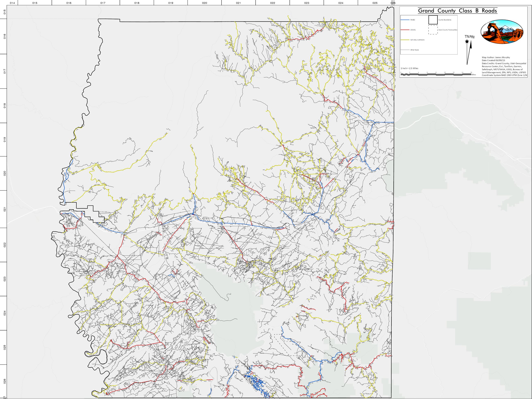
Task: Click column grid label 020 on top
Action: click(x=204, y=3)
